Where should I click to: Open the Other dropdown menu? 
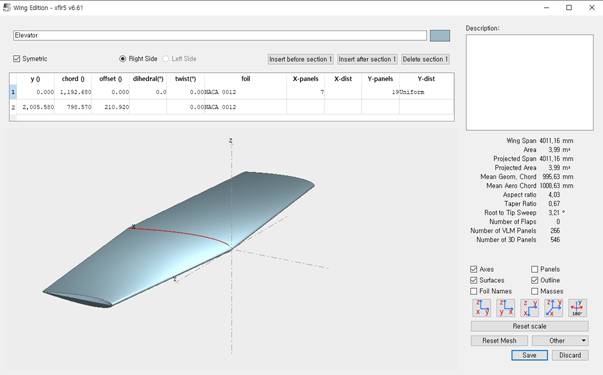pyautogui.click(x=560, y=340)
